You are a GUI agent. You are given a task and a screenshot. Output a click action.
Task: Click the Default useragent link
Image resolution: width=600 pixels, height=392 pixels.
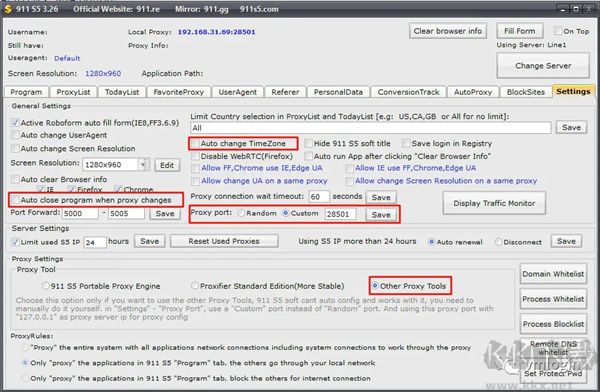(x=67, y=58)
